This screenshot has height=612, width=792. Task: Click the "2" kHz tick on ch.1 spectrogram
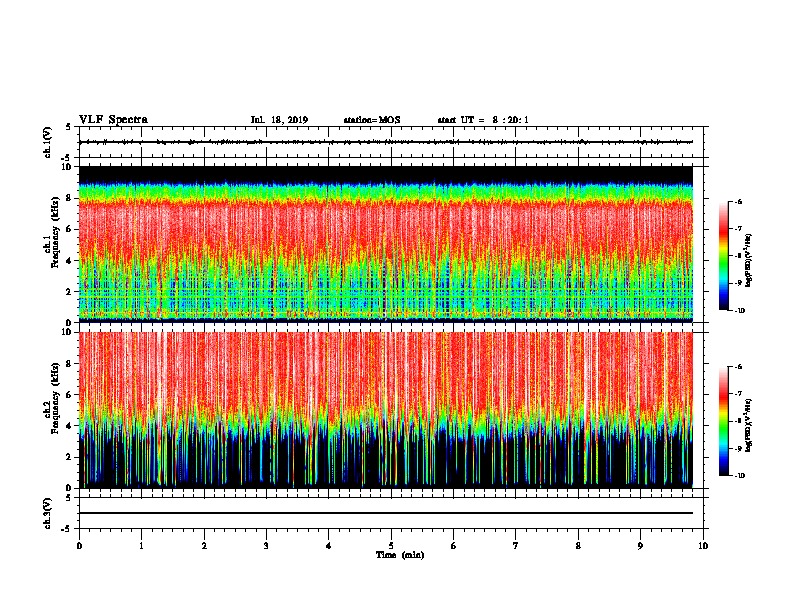[70, 292]
